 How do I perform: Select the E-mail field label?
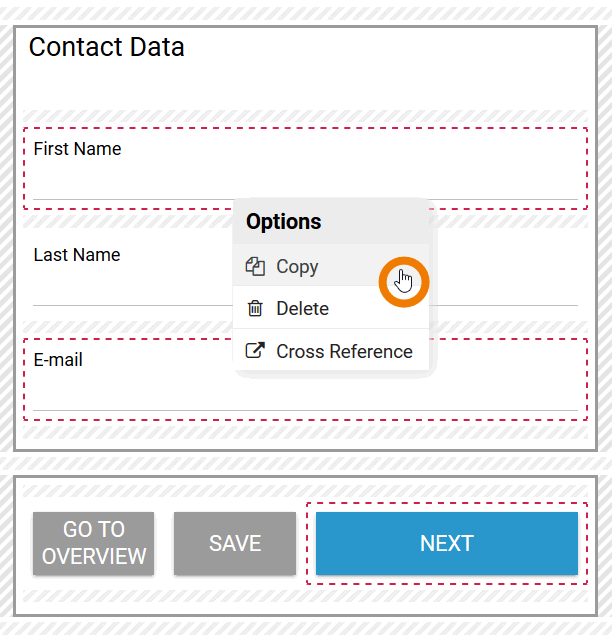(x=58, y=360)
